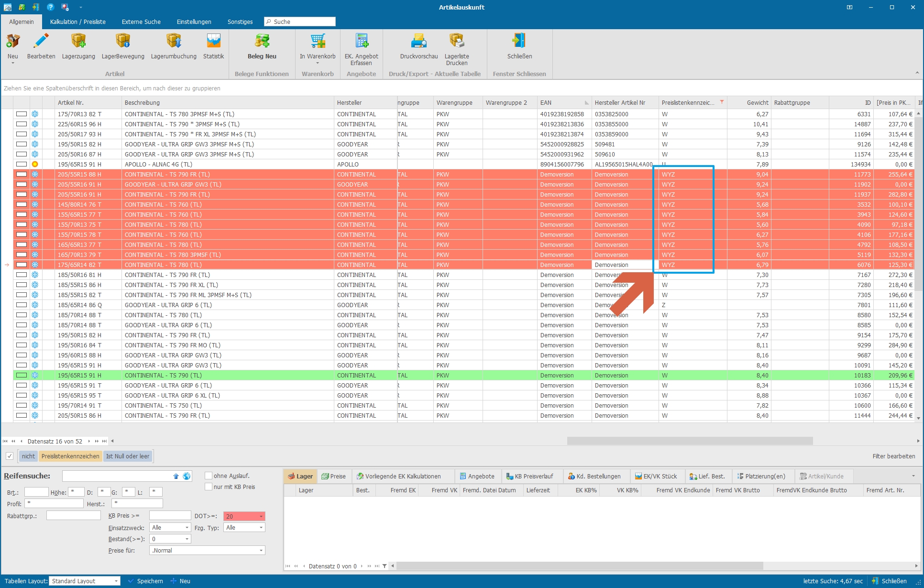924x588 pixels.
Task: Click Neu layout plus button
Action: (x=181, y=581)
